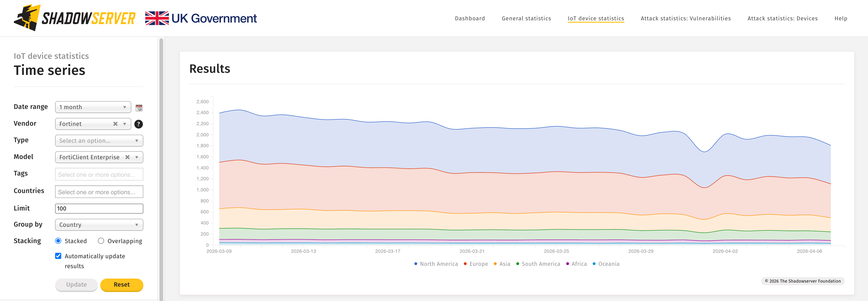This screenshot has height=301, width=868.
Task: Click into the Limit input field
Action: pyautogui.click(x=99, y=208)
